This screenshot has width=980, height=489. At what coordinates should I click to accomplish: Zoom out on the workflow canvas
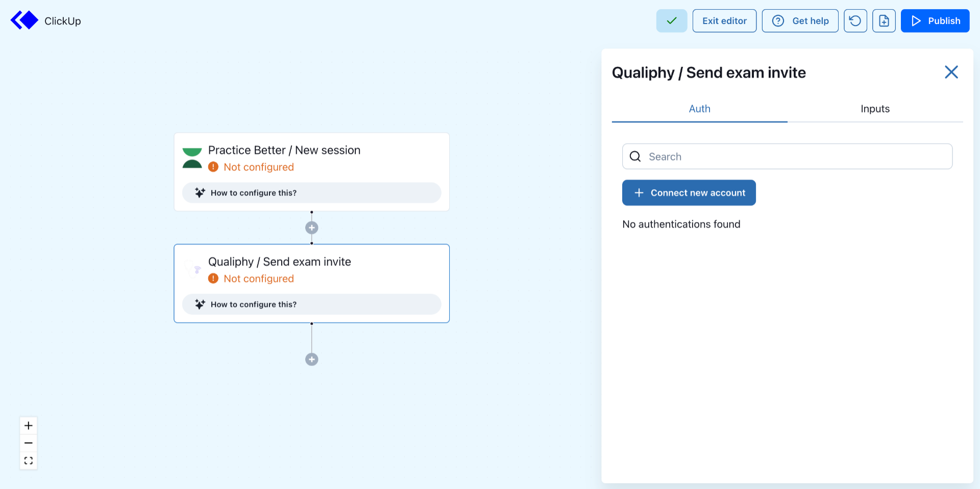click(29, 443)
